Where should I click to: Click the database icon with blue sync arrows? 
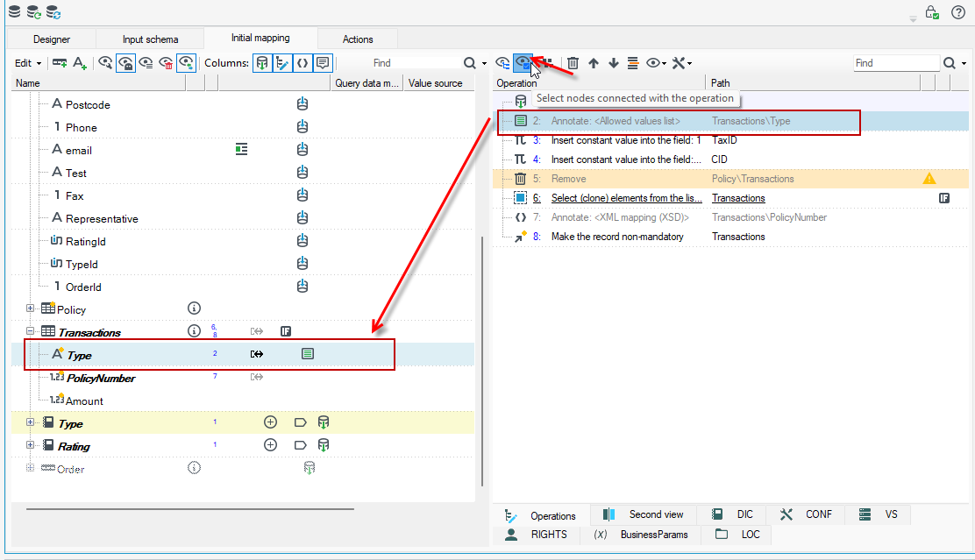click(53, 11)
